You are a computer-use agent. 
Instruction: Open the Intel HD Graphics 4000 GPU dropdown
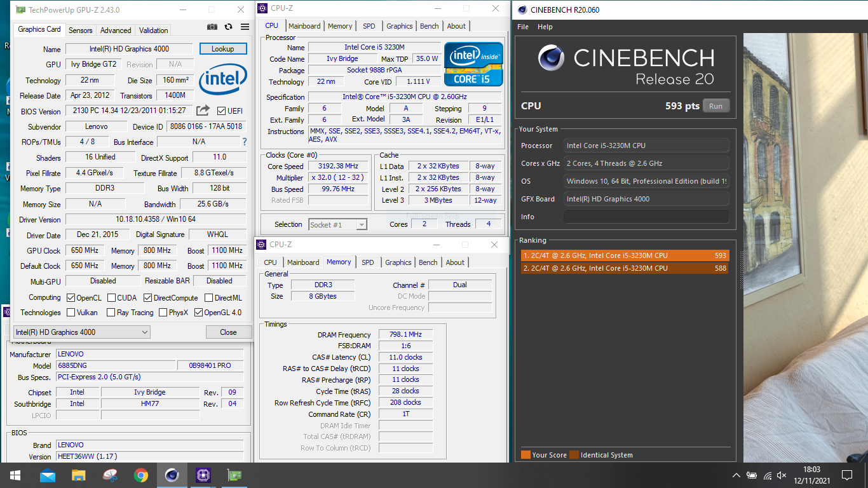[82, 332]
